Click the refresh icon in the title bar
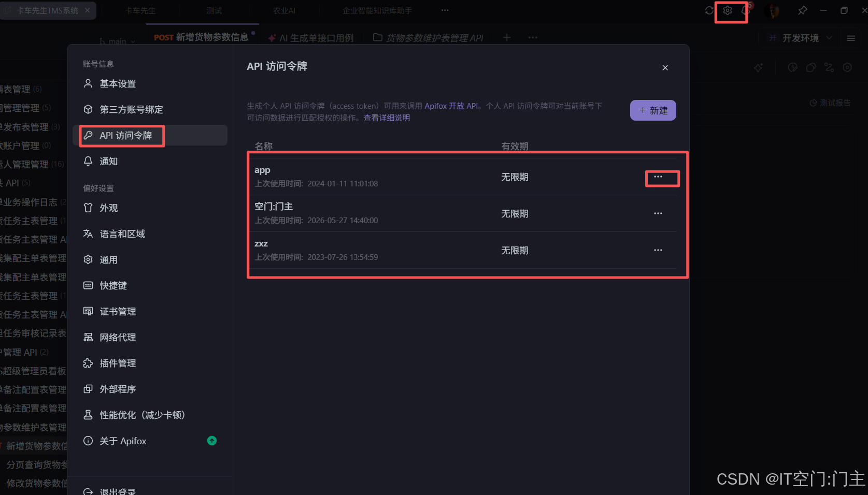 click(709, 10)
